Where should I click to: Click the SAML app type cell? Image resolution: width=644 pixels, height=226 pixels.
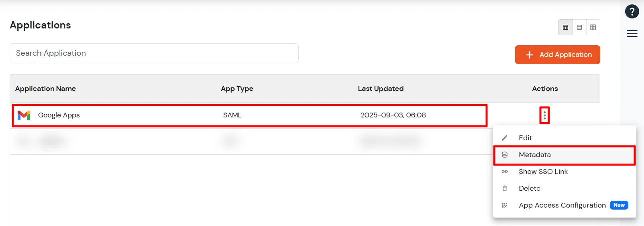[x=232, y=115]
